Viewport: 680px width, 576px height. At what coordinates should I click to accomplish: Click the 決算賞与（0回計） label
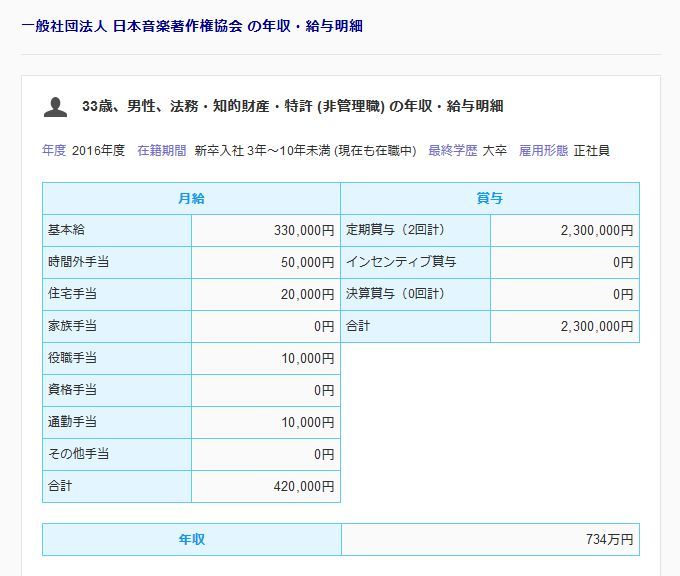(394, 295)
